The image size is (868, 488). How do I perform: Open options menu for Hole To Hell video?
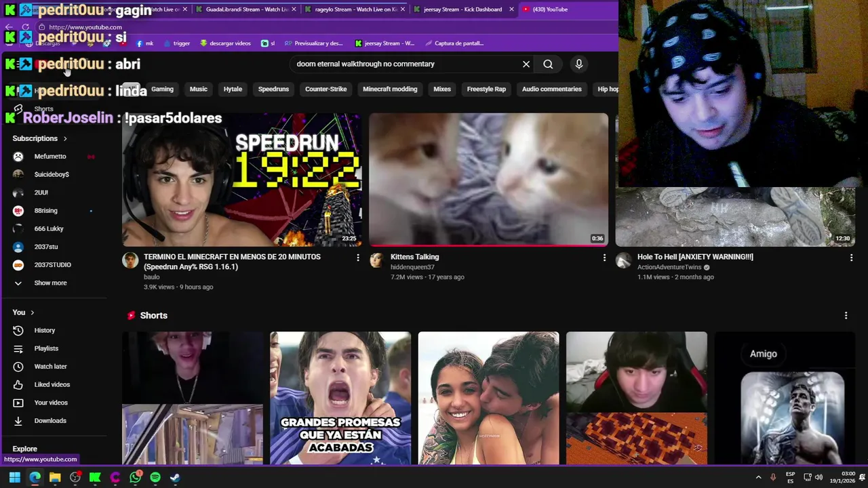851,258
